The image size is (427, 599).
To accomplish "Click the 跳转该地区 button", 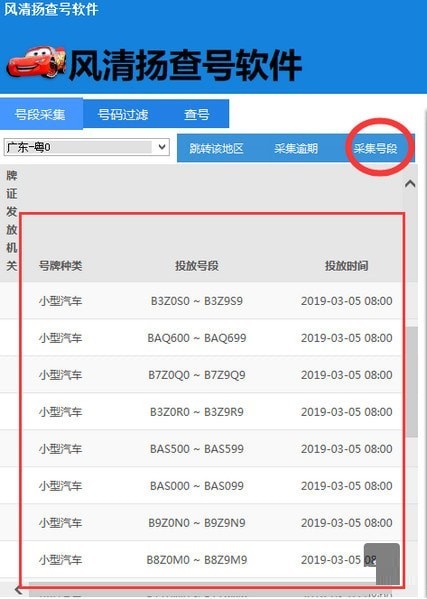I will click(x=217, y=149).
